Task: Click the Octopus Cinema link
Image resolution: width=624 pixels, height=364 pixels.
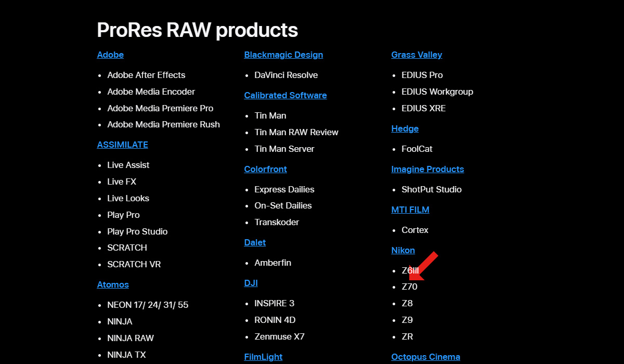Action: (x=425, y=357)
